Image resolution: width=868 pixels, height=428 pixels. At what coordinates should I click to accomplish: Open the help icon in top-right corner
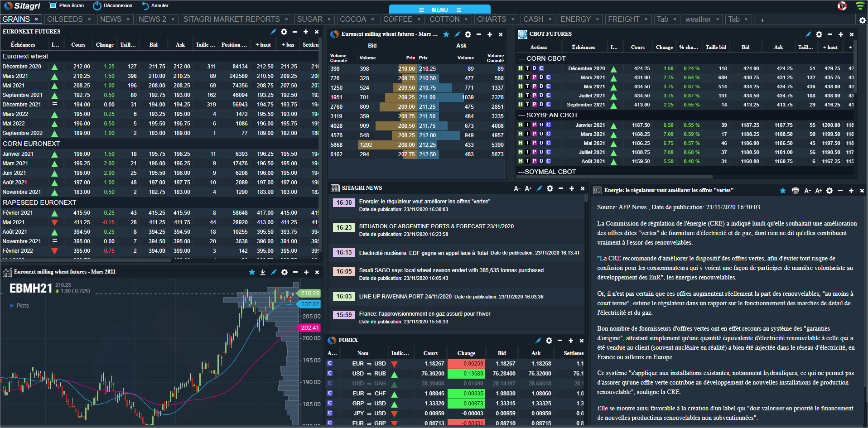point(842,6)
